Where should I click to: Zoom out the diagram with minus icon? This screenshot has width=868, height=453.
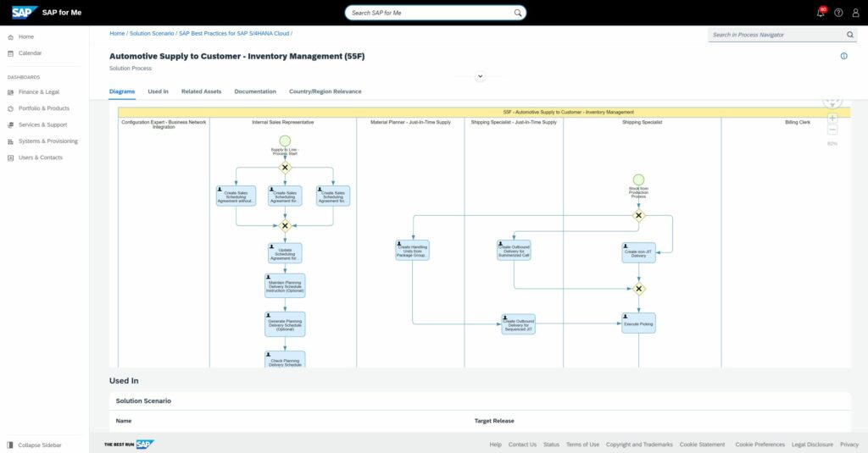coord(832,130)
